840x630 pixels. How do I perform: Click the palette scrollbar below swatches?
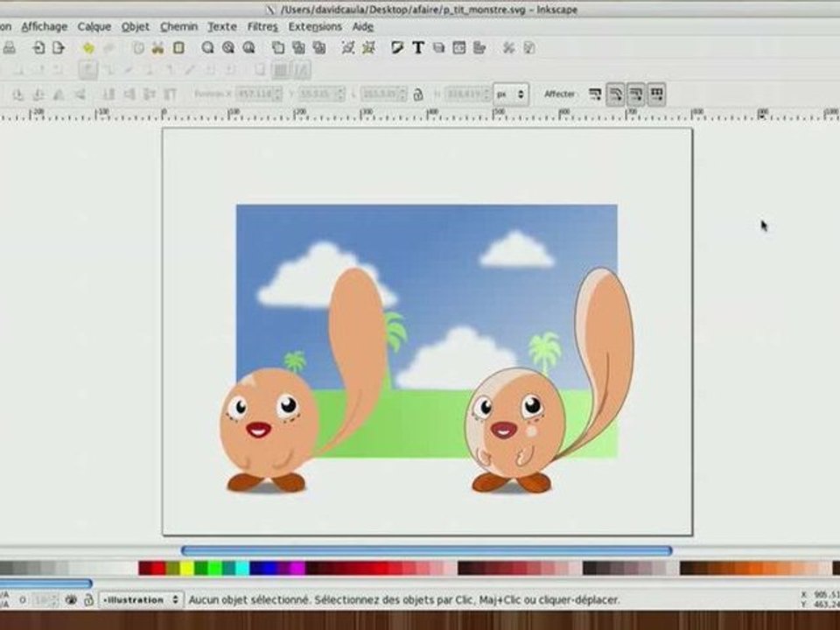tap(45, 583)
